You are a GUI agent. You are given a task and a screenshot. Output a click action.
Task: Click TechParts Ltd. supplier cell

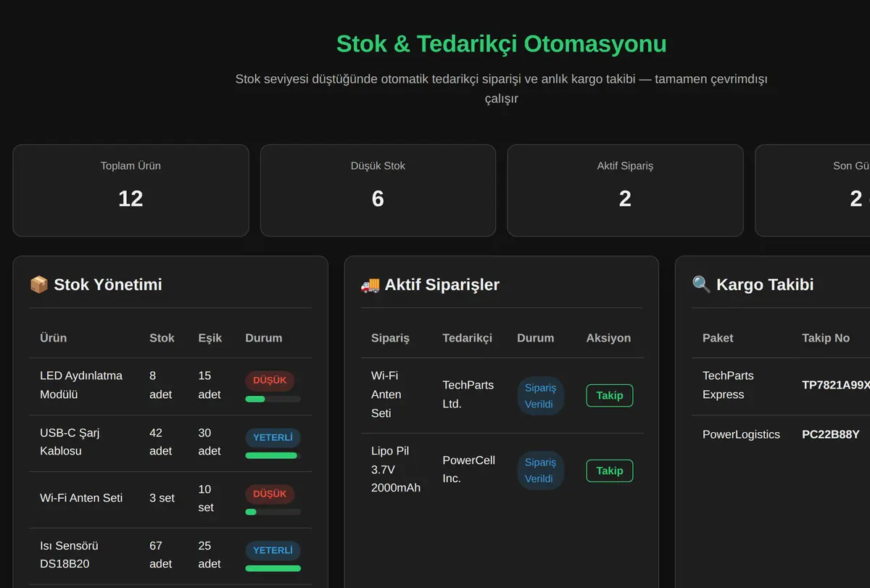pos(468,394)
